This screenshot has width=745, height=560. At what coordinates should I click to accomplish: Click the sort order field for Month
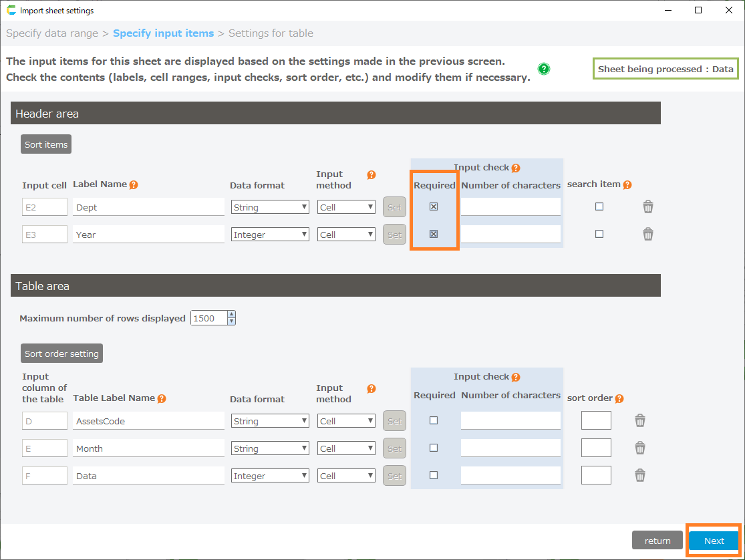tap(596, 448)
